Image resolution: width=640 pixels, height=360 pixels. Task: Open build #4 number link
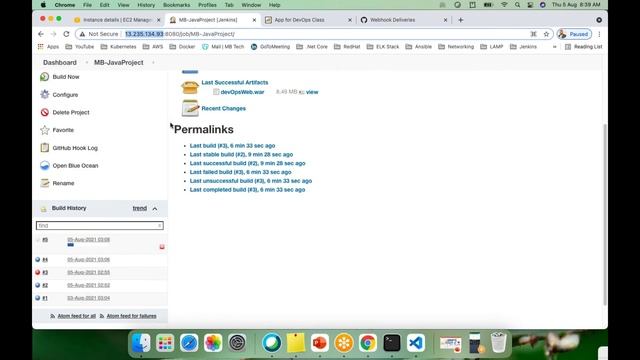point(45,260)
